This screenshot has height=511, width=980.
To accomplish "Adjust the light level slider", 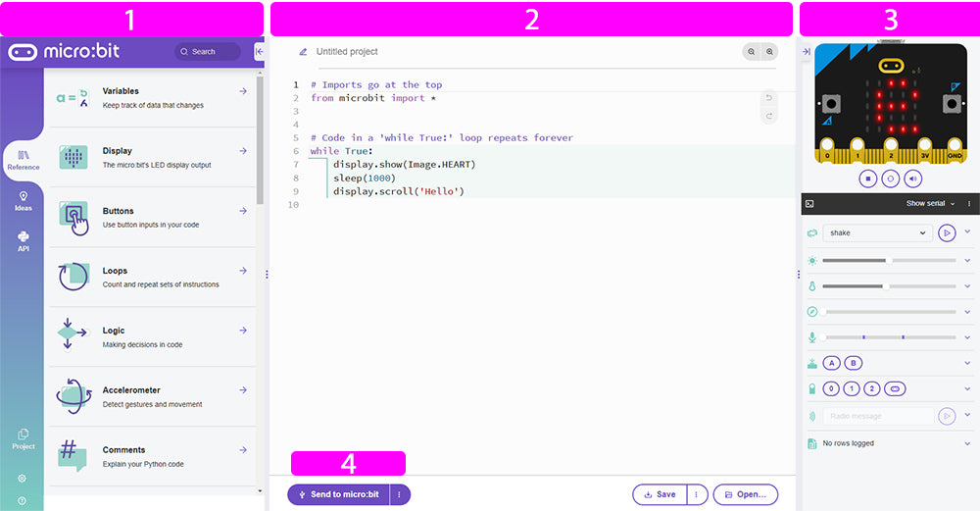I will click(888, 261).
